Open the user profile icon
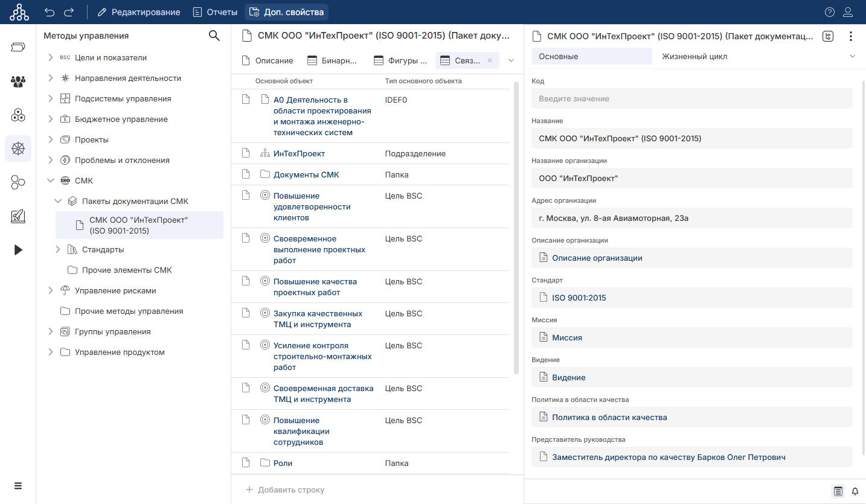The height and width of the screenshot is (504, 866). coord(848,12)
